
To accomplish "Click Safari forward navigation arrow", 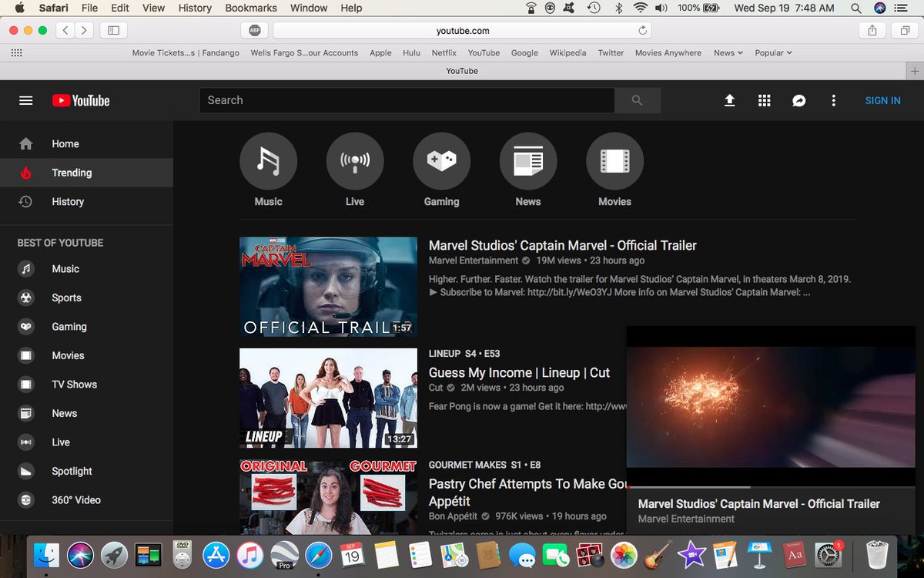I will point(84,30).
